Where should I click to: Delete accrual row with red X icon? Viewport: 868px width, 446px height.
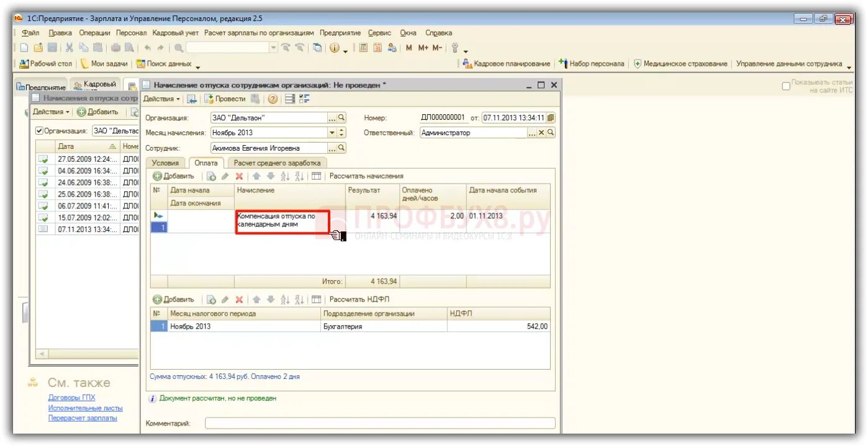[239, 176]
